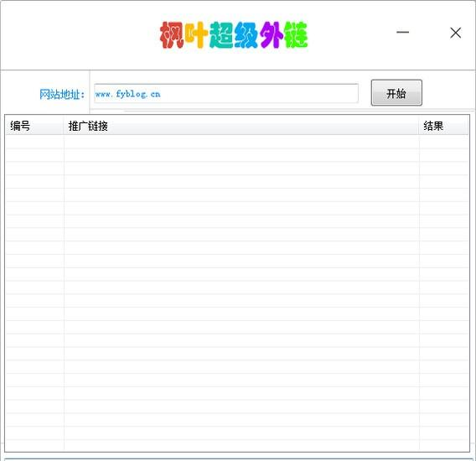Sort by the 推广链接 column header
Viewport: 476px width, 461px height.
click(241, 126)
